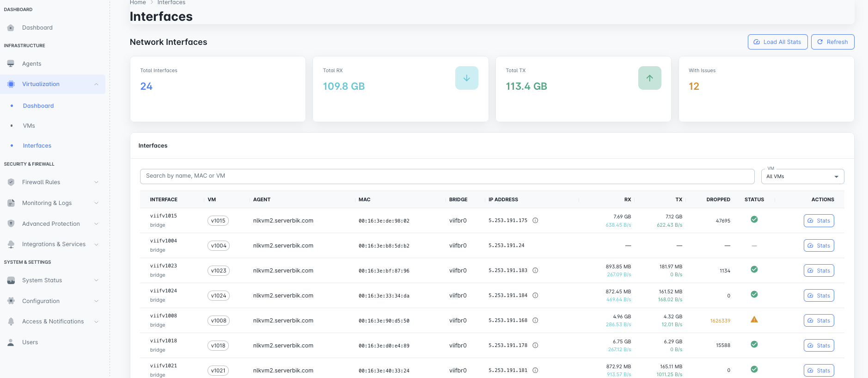Click Stats button for viifv1004
868x378 pixels.
click(819, 246)
